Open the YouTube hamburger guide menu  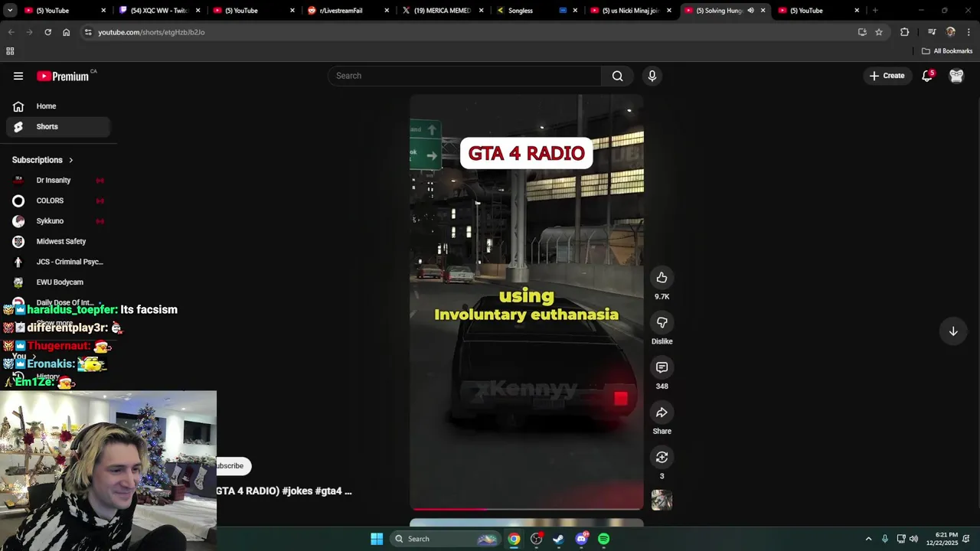click(18, 76)
